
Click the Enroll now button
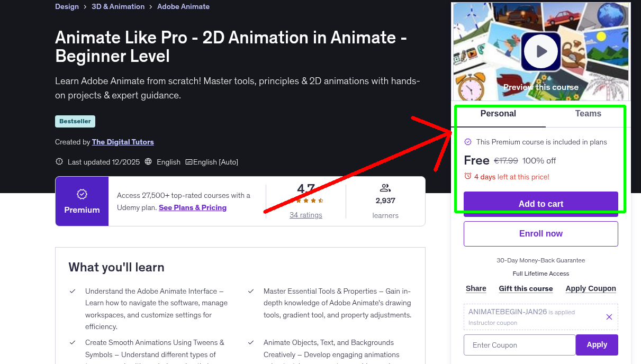click(x=540, y=233)
